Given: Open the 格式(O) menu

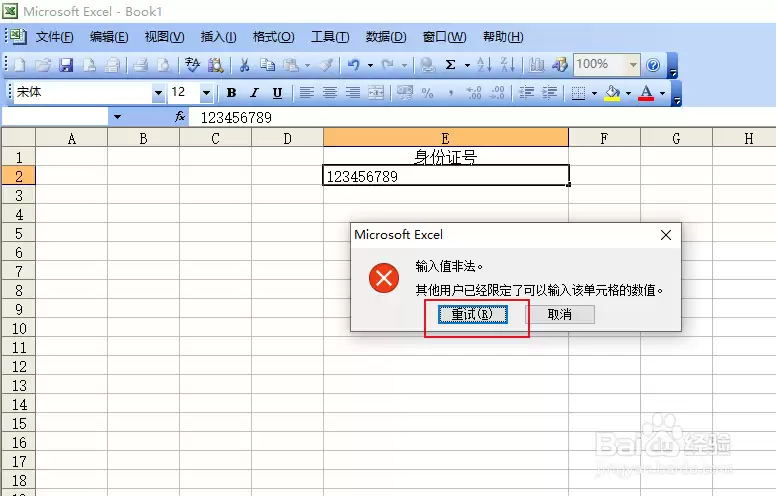Looking at the screenshot, I should coord(274,37).
